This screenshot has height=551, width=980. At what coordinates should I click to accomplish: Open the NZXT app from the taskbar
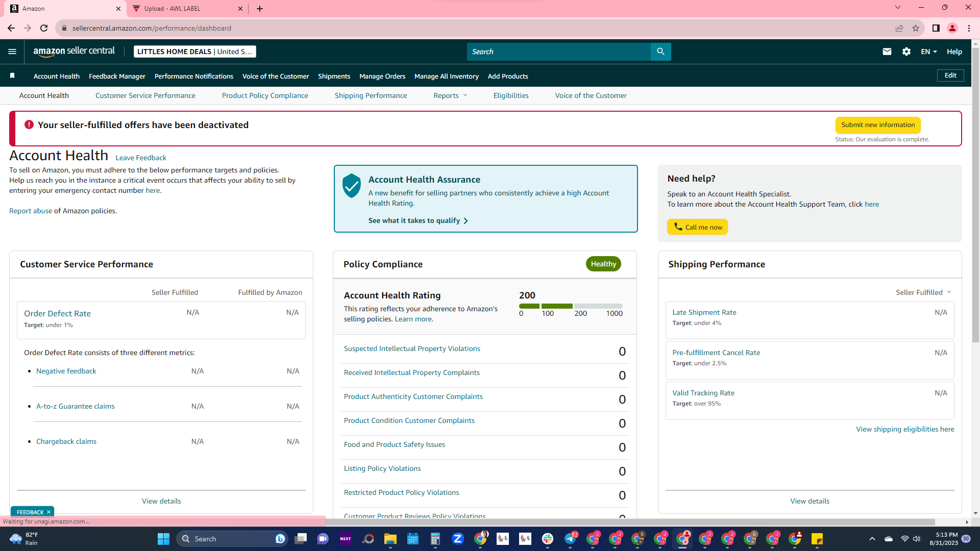tap(346, 539)
